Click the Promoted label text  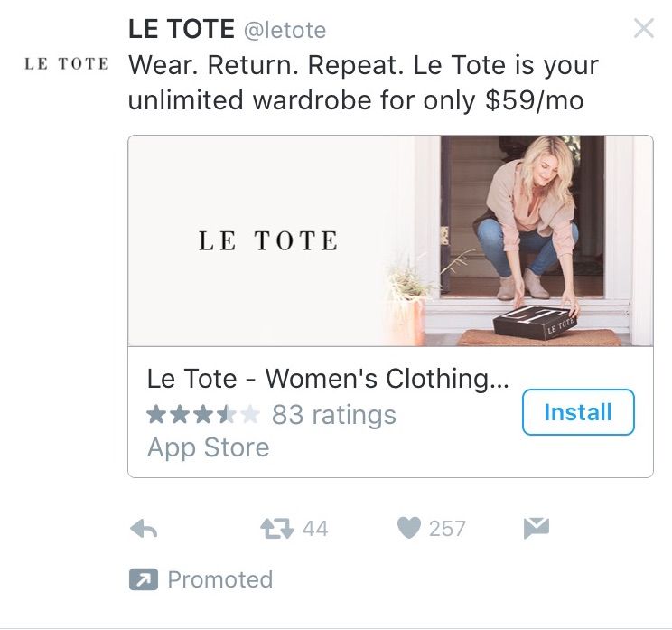219,579
